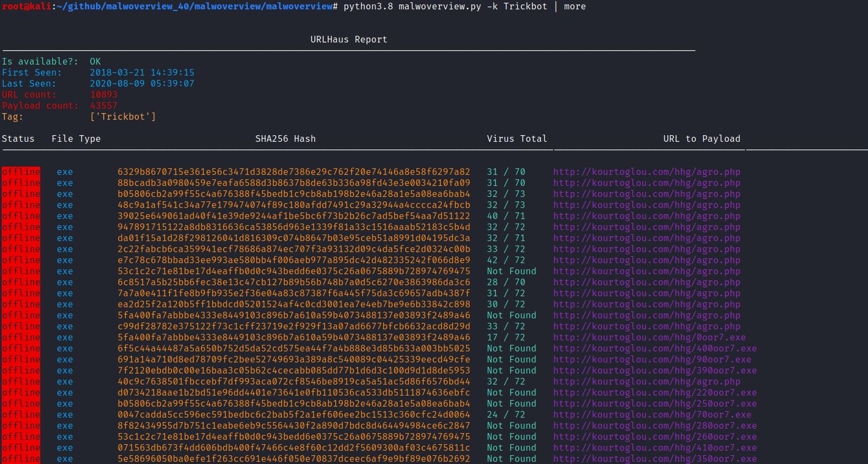Select hash starting with '6f5c44a44487a5a6'
The image size is (868, 464).
point(293,349)
